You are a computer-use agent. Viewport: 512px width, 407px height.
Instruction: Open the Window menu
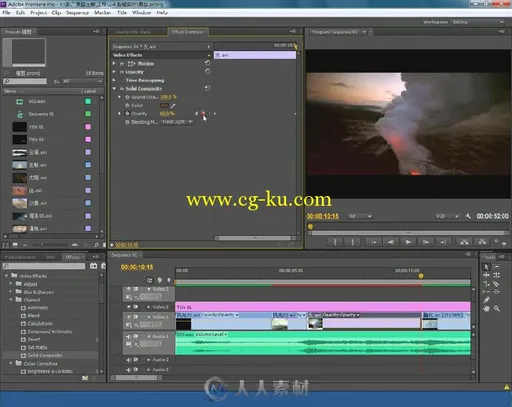coord(141,13)
